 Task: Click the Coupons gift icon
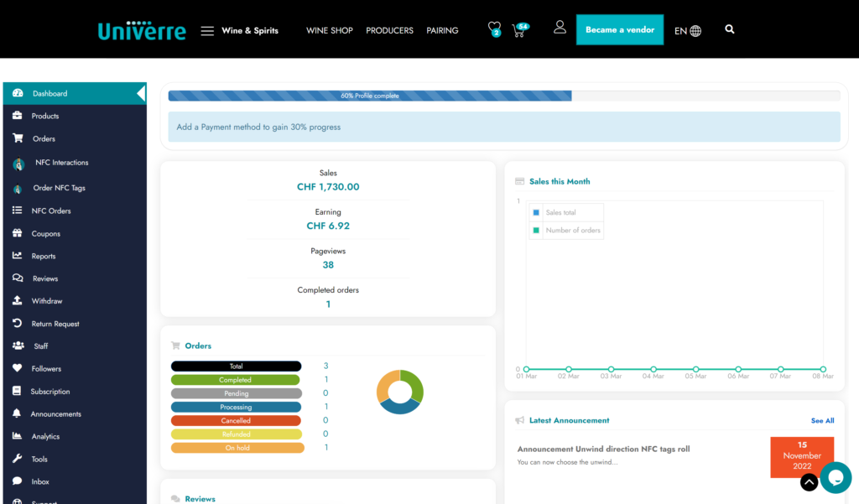pos(18,233)
